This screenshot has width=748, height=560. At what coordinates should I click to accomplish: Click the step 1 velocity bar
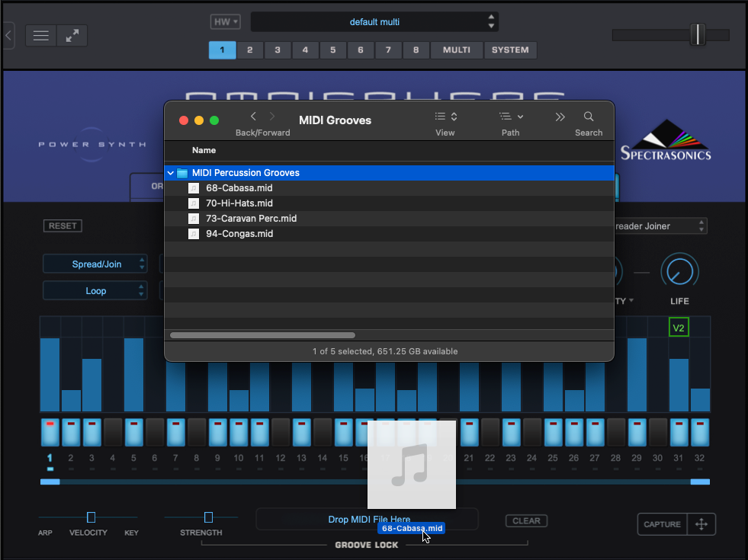[x=50, y=375]
